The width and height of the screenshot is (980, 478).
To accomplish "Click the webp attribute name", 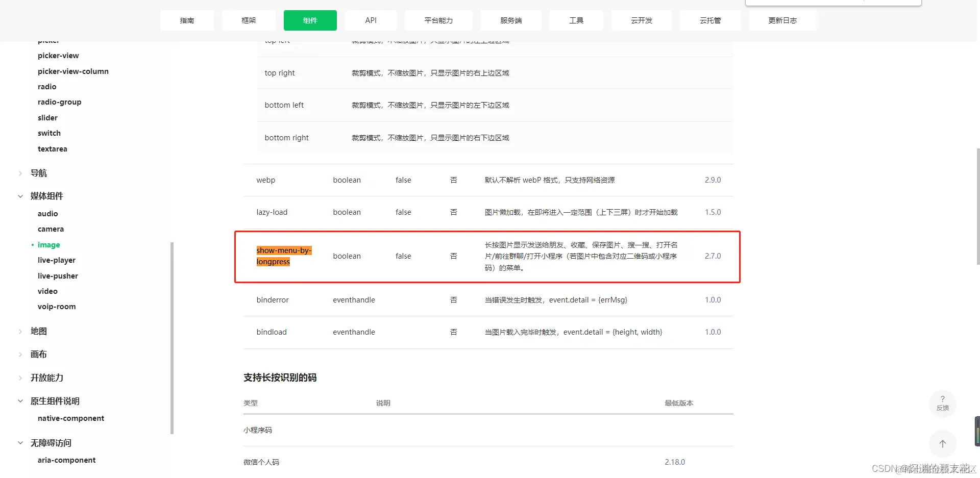I will click(x=265, y=180).
